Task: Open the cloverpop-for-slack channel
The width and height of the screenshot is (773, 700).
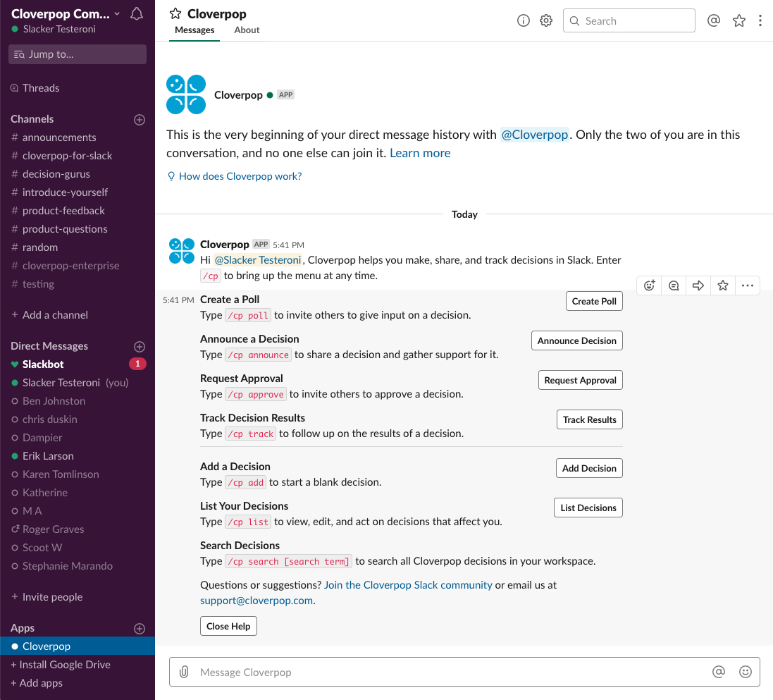Action: 78,155
